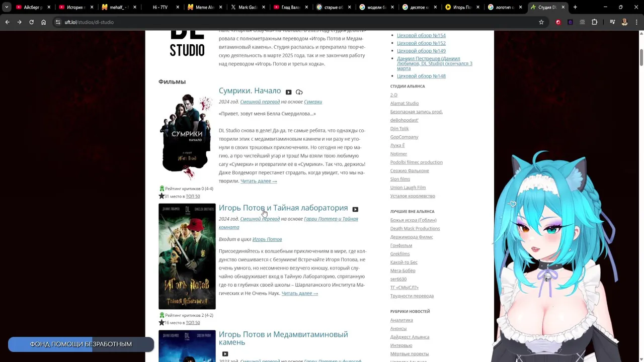Click critics rating badge icon under Тайная лаборатория poster
The height and width of the screenshot is (362, 644).
tap(162, 315)
